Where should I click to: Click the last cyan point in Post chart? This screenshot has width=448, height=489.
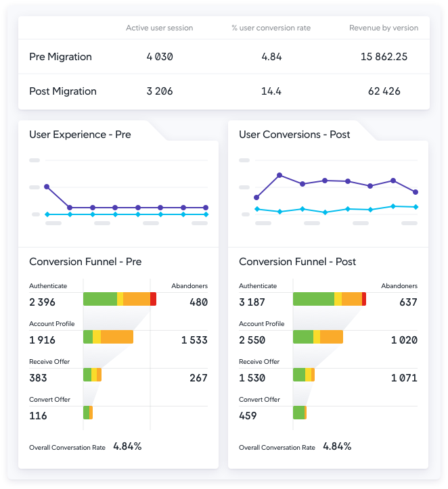pyautogui.click(x=416, y=207)
